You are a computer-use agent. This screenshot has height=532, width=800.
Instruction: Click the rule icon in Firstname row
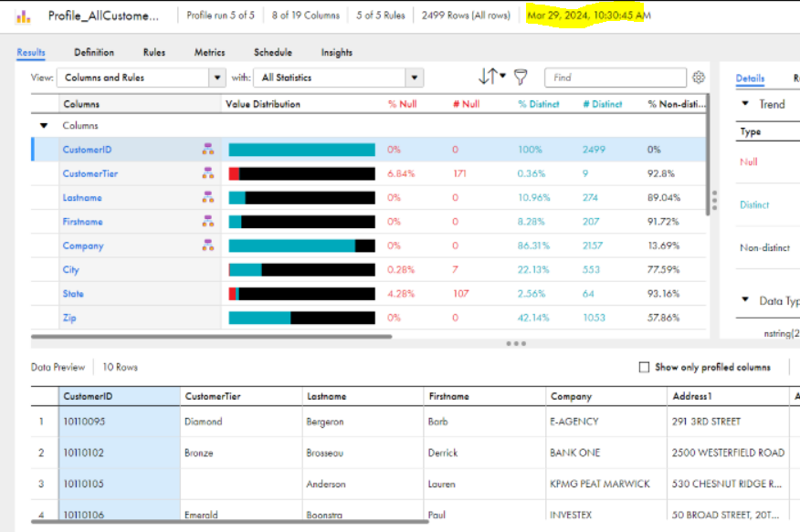tap(208, 221)
